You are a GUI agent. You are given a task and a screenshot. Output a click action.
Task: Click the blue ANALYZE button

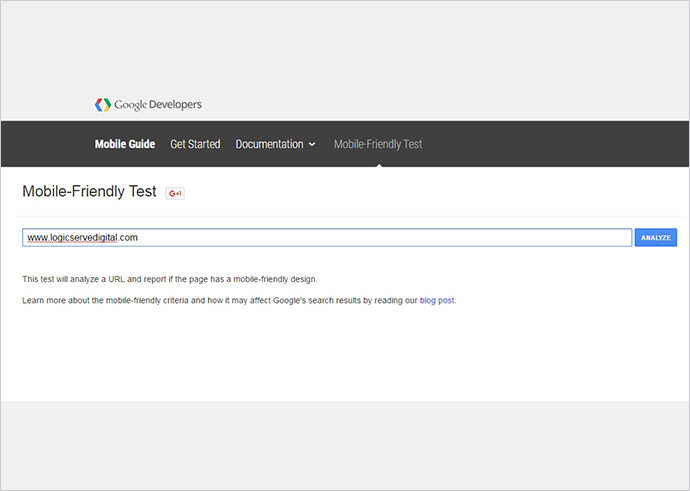[x=656, y=238]
